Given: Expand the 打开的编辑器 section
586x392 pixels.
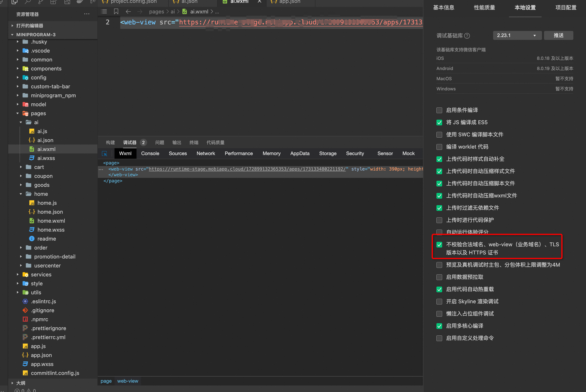Looking at the screenshot, I should click(12, 25).
